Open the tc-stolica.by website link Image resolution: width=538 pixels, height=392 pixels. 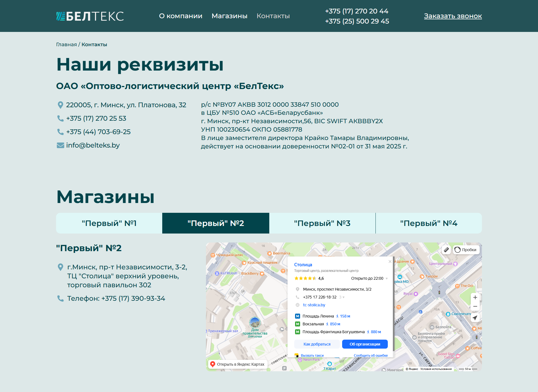pos(314,305)
